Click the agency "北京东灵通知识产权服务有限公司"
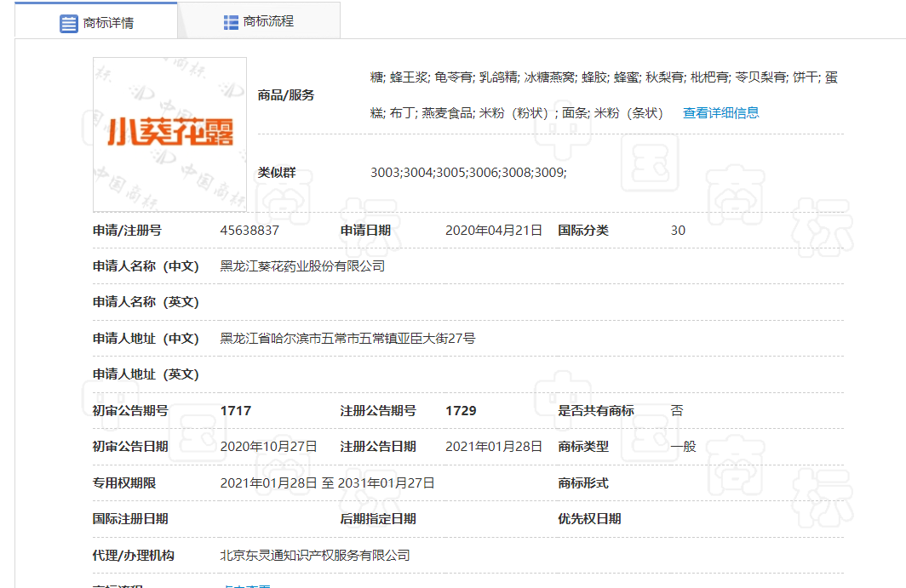906x588 pixels. point(315,555)
